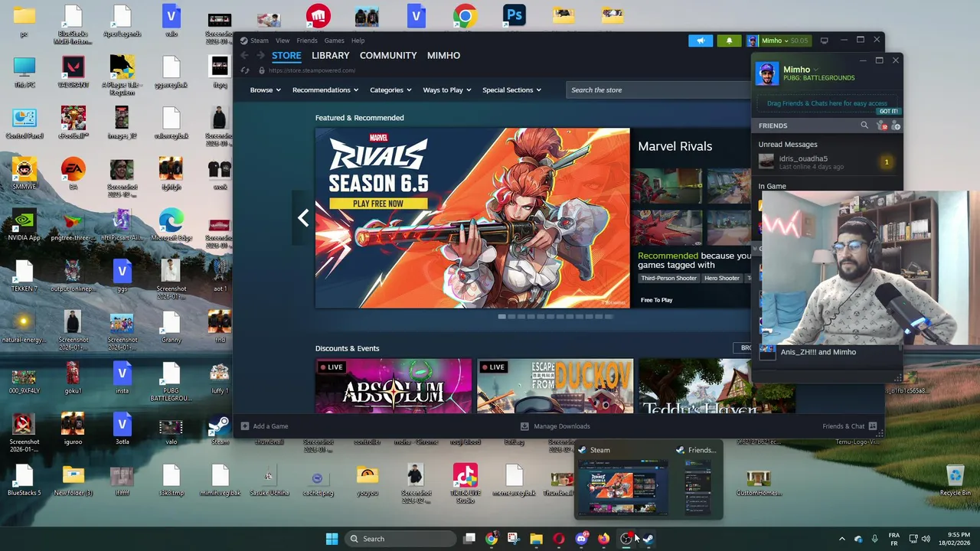Image resolution: width=980 pixels, height=551 pixels.
Task: Select the Recycle Bin icon
Action: (x=955, y=481)
